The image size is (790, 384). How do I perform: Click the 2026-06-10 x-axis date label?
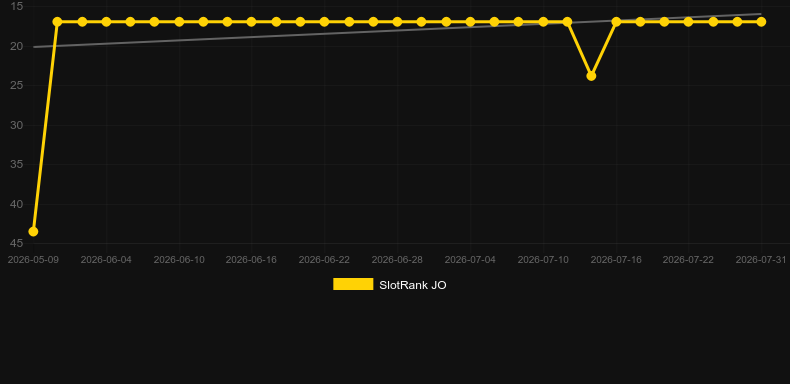(x=179, y=260)
